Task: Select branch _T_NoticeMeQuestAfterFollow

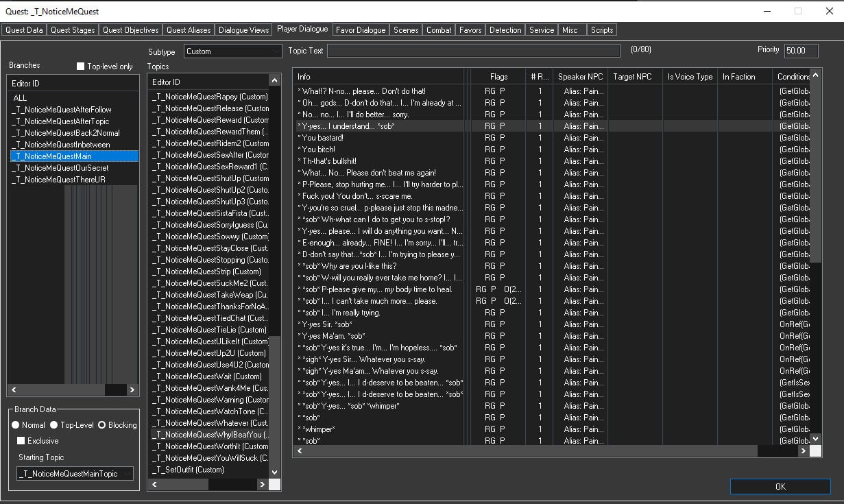Action: (x=73, y=110)
